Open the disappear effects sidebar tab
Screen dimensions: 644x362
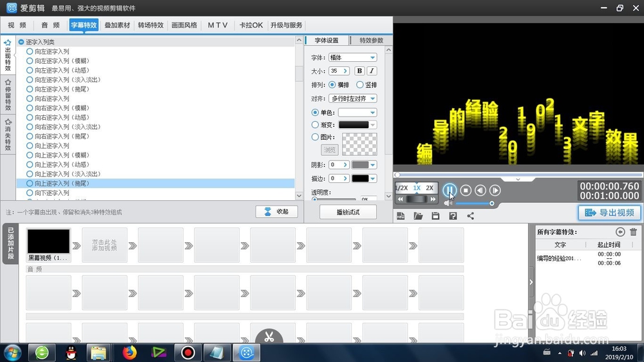(x=8, y=135)
